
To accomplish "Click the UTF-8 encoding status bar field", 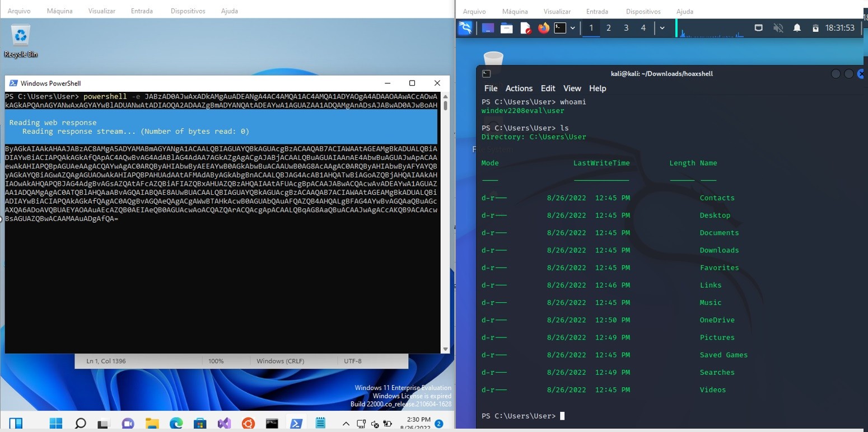I will 352,361.
